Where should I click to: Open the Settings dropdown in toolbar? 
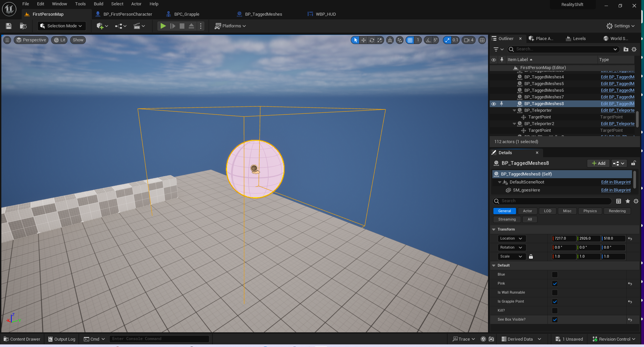click(x=620, y=26)
